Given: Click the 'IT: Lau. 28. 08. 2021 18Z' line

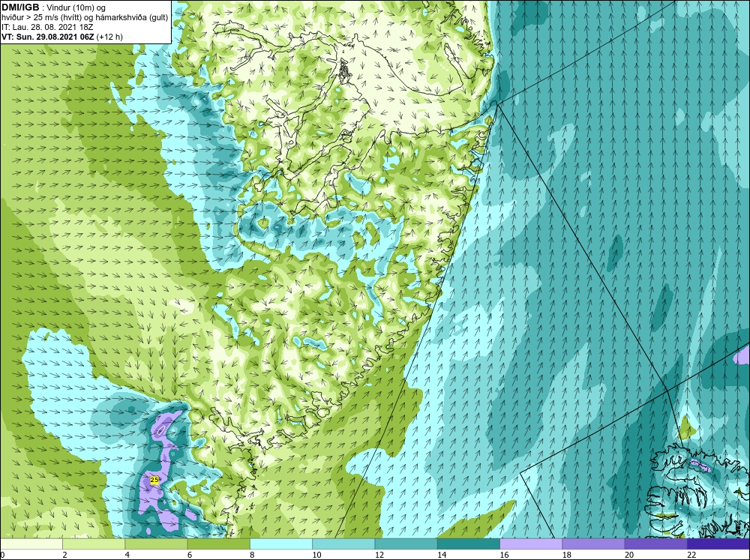Looking at the screenshot, I should (47, 27).
